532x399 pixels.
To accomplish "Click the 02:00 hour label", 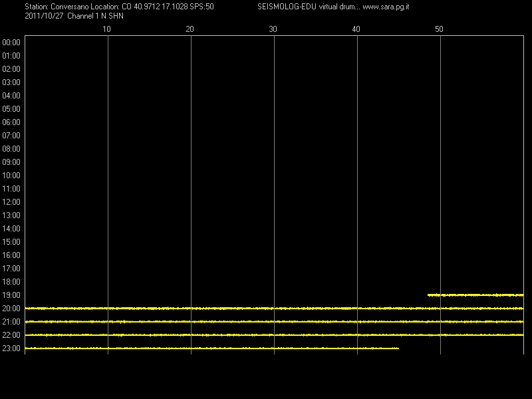I will point(11,69).
